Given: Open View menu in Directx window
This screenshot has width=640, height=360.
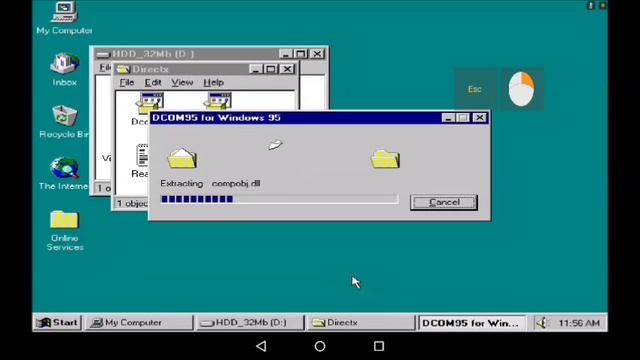Looking at the screenshot, I should tap(182, 82).
